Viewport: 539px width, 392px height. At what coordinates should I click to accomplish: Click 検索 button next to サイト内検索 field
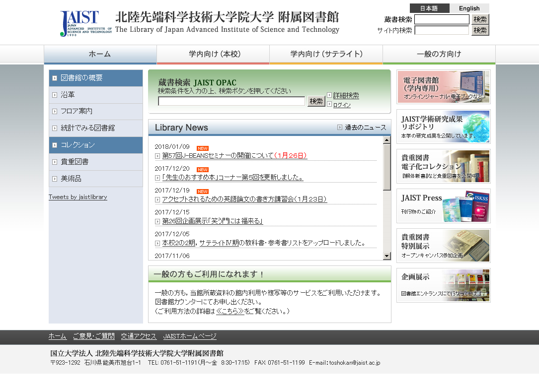pos(480,30)
